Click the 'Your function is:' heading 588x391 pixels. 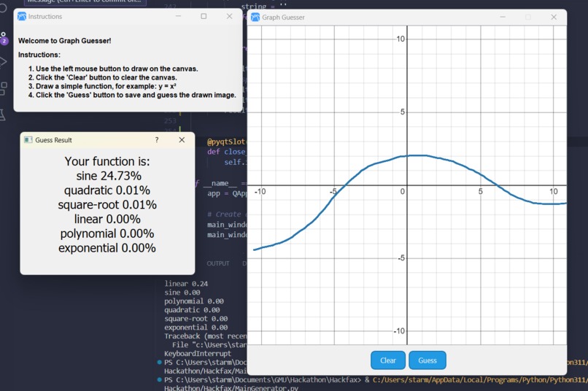tap(107, 161)
